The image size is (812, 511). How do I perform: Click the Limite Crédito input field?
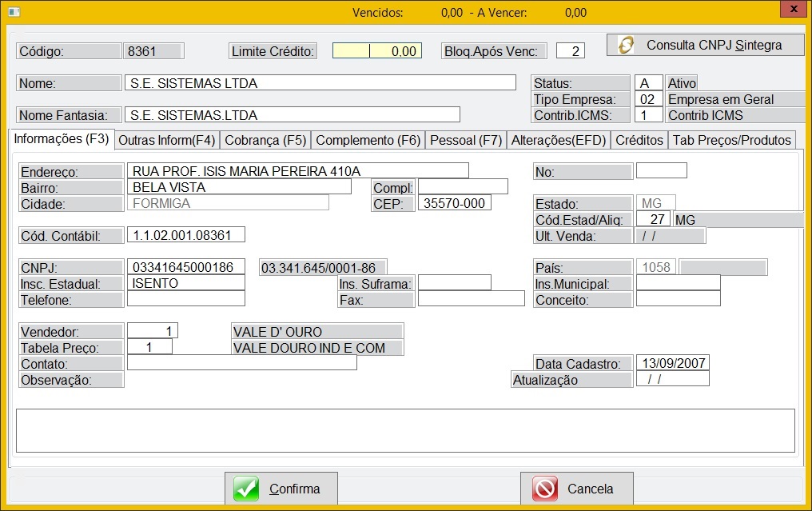pos(376,51)
